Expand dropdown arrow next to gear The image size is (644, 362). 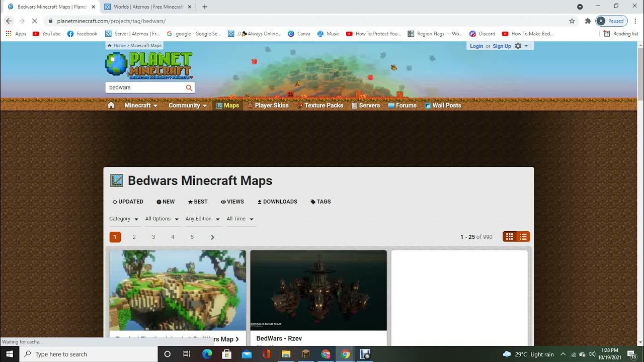pos(526,46)
